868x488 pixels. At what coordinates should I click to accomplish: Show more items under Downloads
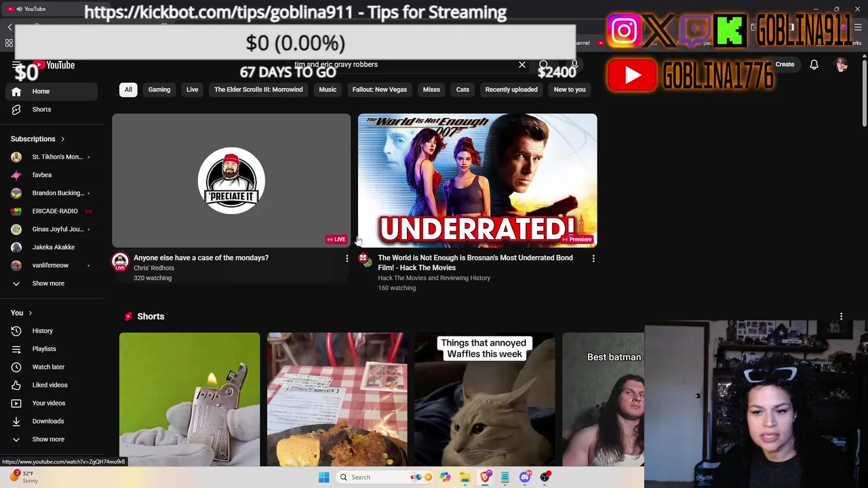coord(48,439)
